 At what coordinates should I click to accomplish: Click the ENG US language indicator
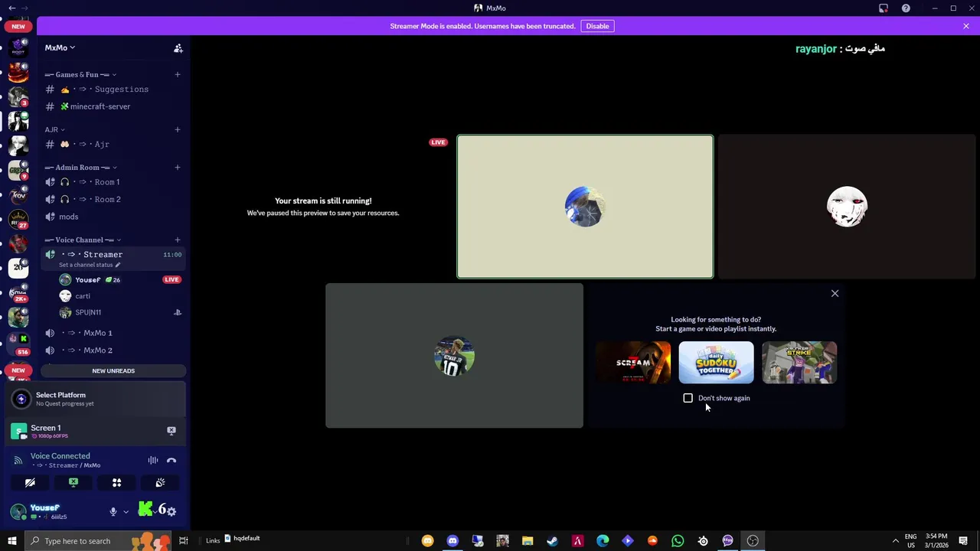point(910,541)
